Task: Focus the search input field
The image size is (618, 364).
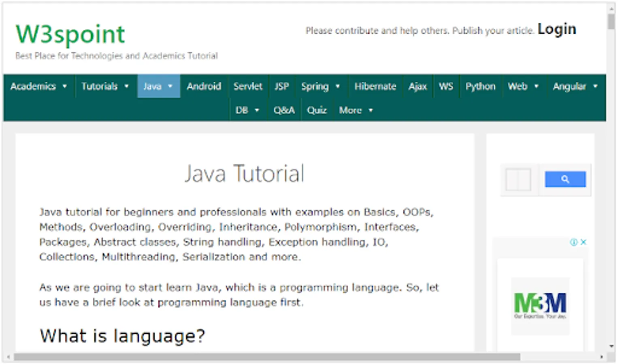Action: (x=518, y=179)
